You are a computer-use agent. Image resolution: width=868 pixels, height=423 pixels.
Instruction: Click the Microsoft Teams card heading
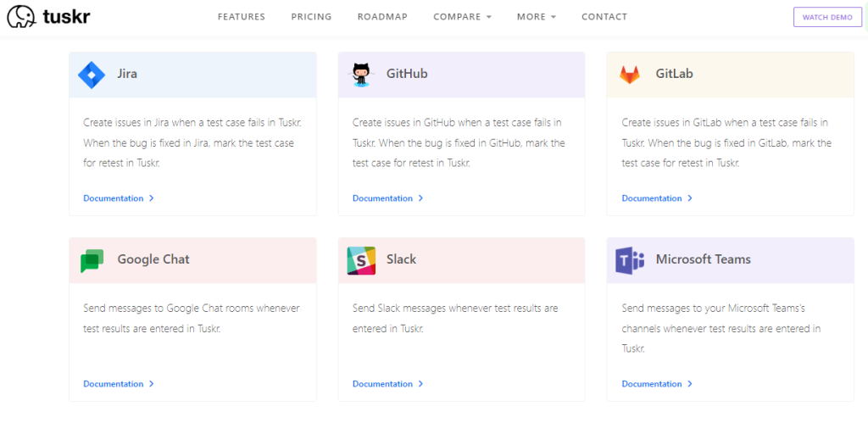coord(703,259)
